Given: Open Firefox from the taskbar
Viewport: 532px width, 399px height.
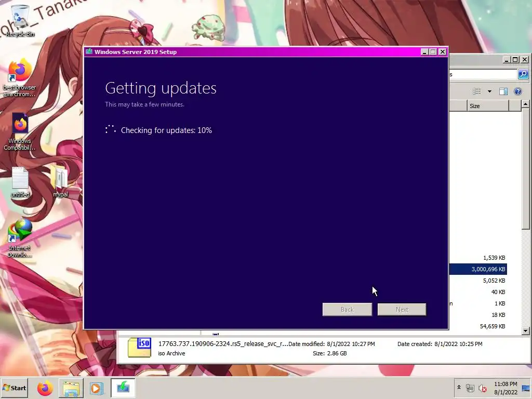Looking at the screenshot, I should click(x=45, y=388).
